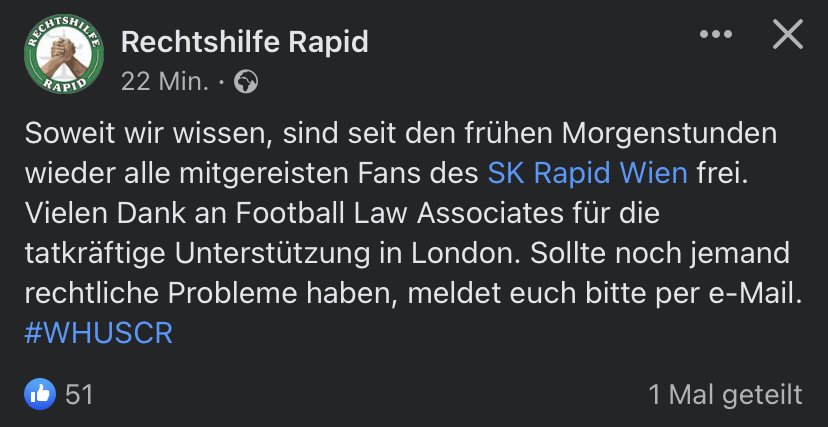Open the three-dots post options menu
The image size is (828, 427).
click(716, 34)
